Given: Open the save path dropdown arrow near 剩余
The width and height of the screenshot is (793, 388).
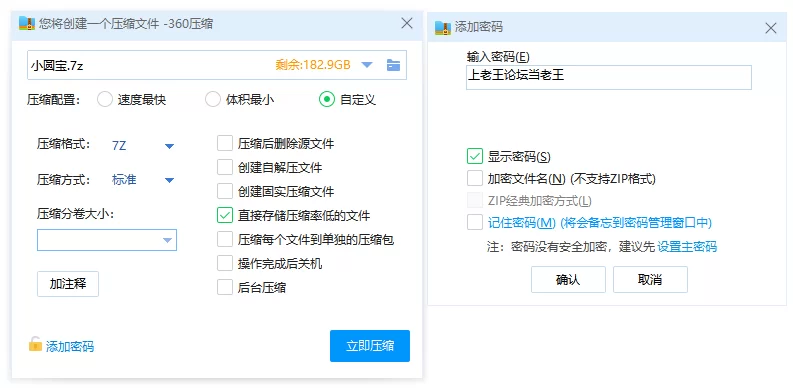Looking at the screenshot, I should coord(367,65).
